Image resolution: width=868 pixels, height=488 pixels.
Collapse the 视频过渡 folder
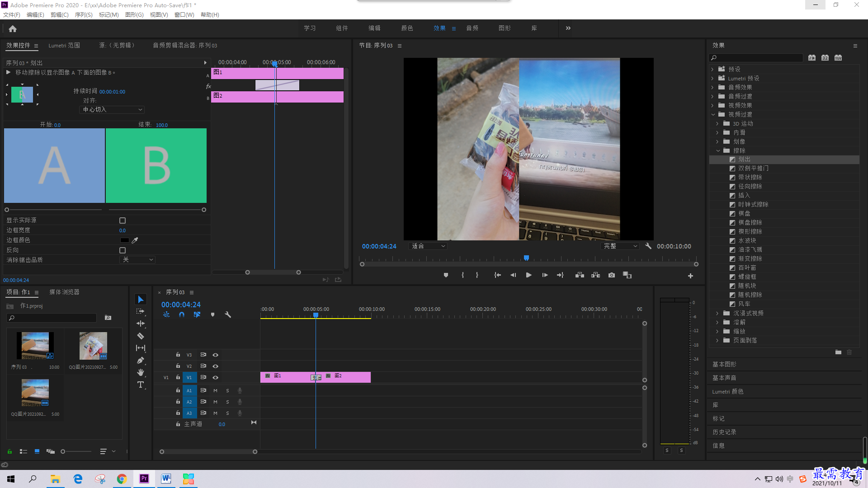point(713,115)
